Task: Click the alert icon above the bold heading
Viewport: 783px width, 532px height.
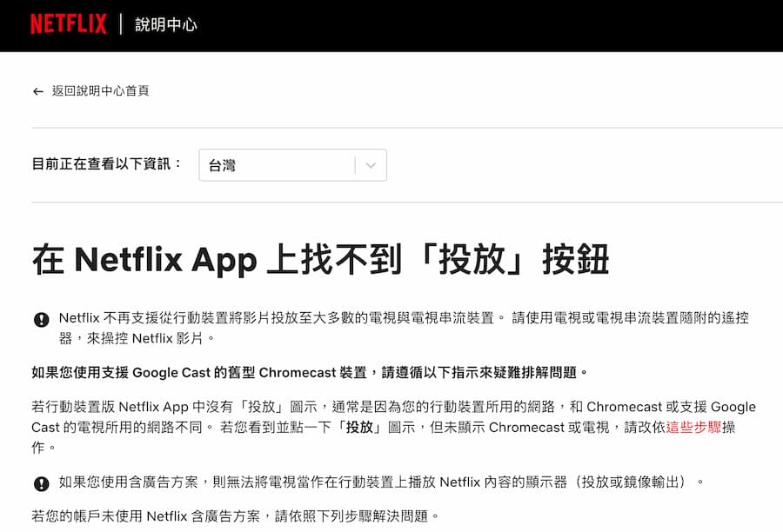Action: click(x=40, y=320)
